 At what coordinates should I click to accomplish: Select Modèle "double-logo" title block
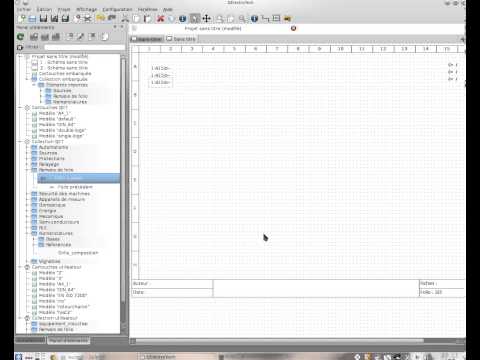click(x=62, y=130)
